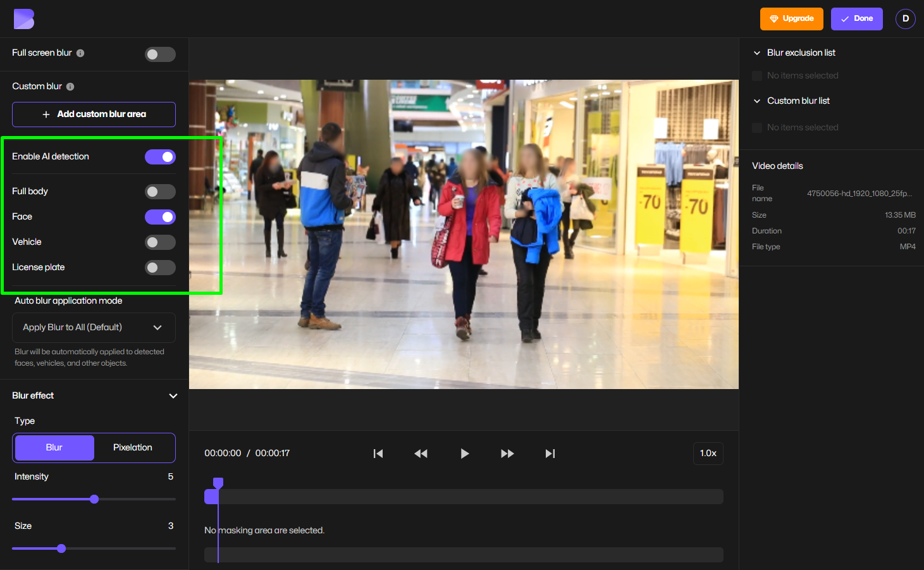Enable License plate detection
This screenshot has height=570, width=924.
(160, 267)
